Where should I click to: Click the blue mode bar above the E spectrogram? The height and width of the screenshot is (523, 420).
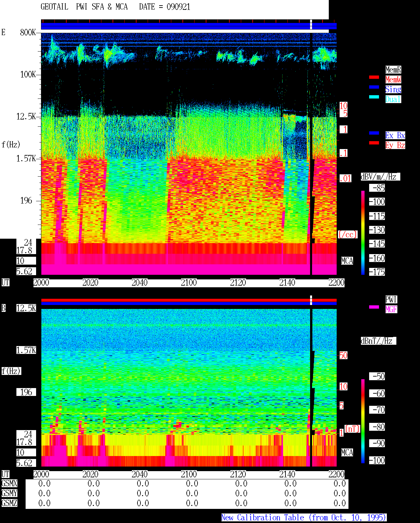click(x=189, y=26)
